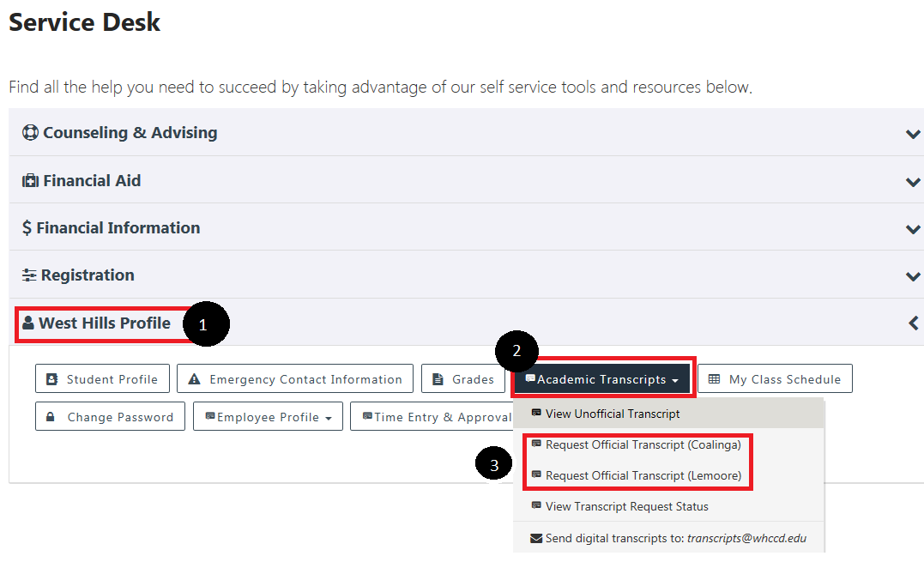Click the card icon in Time Entry & Approval
The height and width of the screenshot is (562, 924).
tap(367, 416)
